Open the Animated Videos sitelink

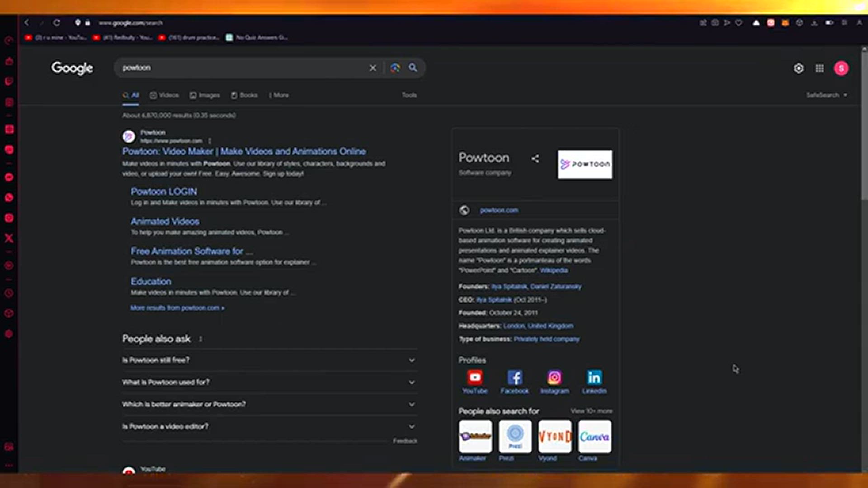point(165,221)
